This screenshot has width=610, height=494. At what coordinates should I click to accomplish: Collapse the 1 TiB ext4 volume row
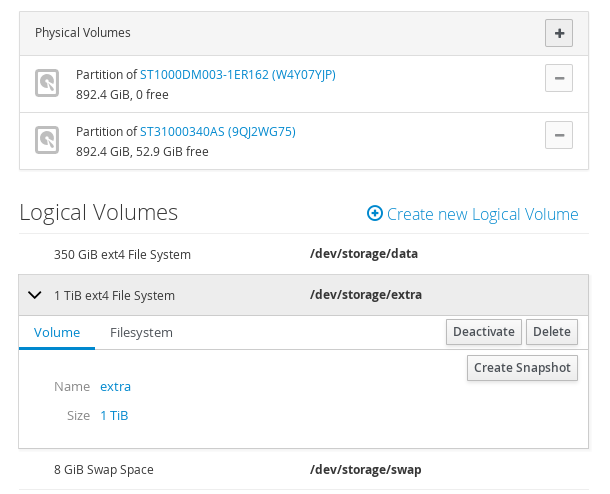click(35, 295)
